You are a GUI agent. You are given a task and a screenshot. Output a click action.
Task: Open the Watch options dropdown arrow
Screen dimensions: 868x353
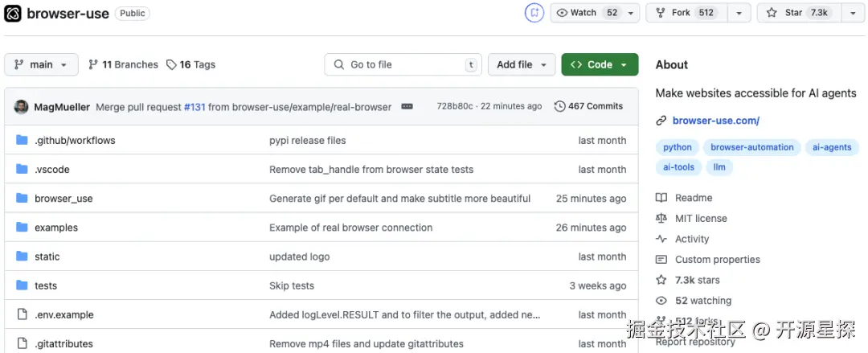pyautogui.click(x=631, y=13)
